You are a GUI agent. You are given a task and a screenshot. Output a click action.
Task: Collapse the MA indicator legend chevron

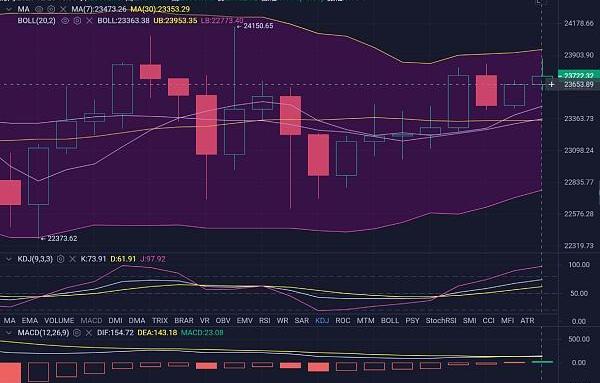8,9
